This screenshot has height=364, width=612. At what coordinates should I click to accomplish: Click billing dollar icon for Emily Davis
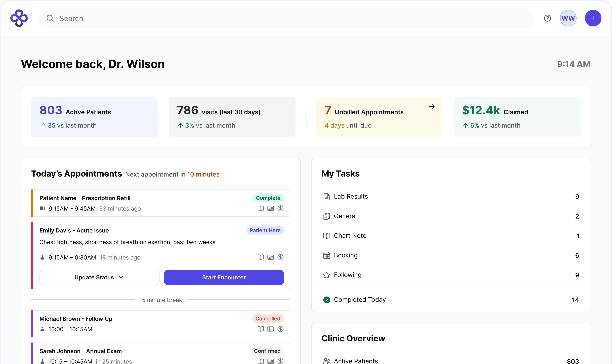coord(280,257)
